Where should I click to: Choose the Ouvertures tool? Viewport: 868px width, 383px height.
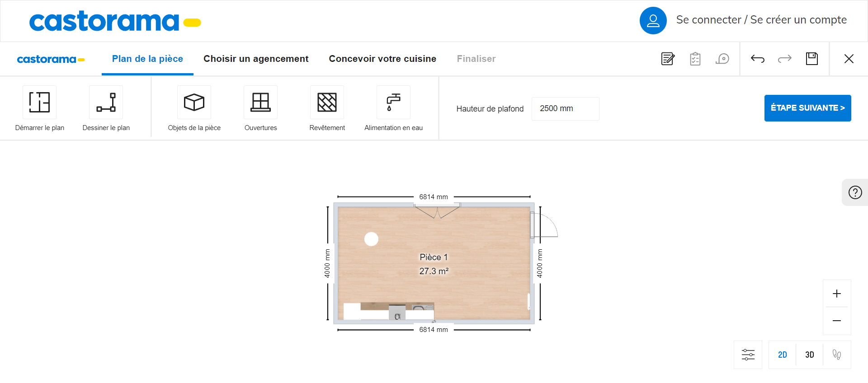click(260, 102)
